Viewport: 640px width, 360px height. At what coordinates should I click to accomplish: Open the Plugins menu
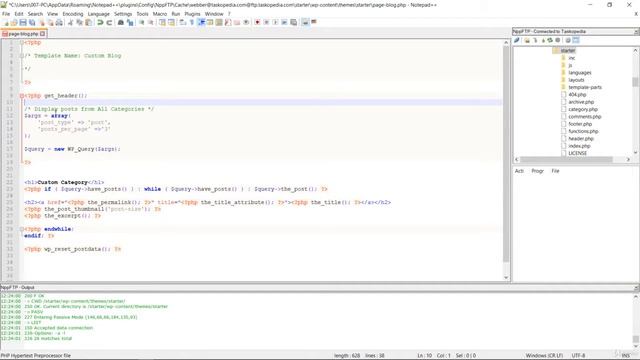tap(192, 14)
